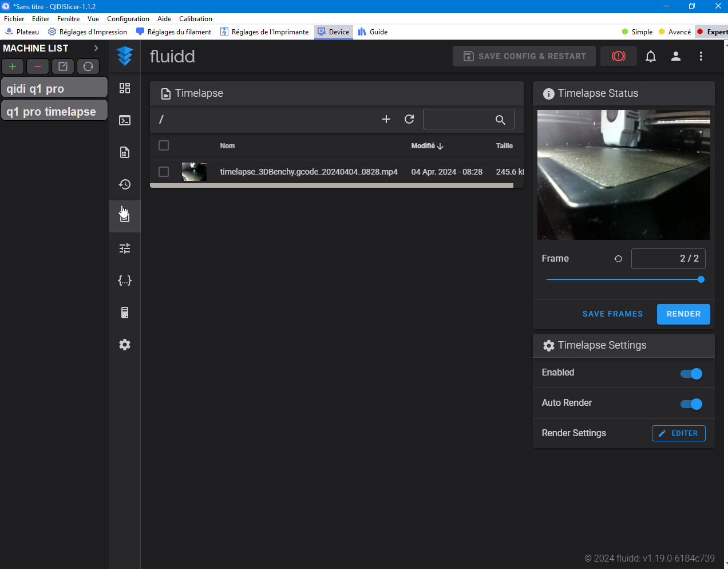Open the Configuration braces sidebar icon
This screenshot has height=569, width=728.
coord(125,280)
